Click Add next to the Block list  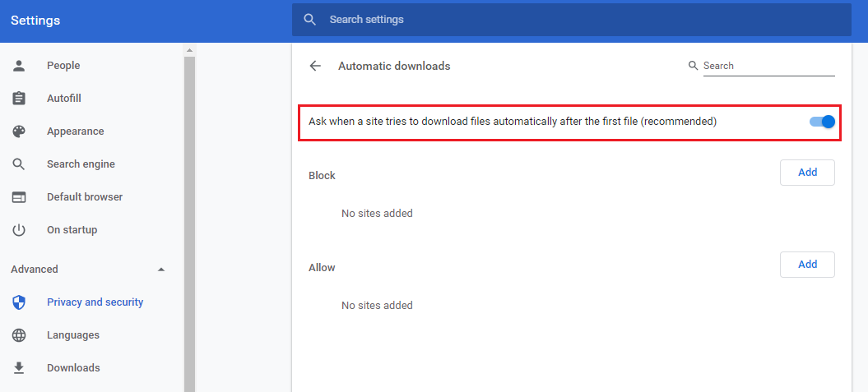(x=807, y=173)
